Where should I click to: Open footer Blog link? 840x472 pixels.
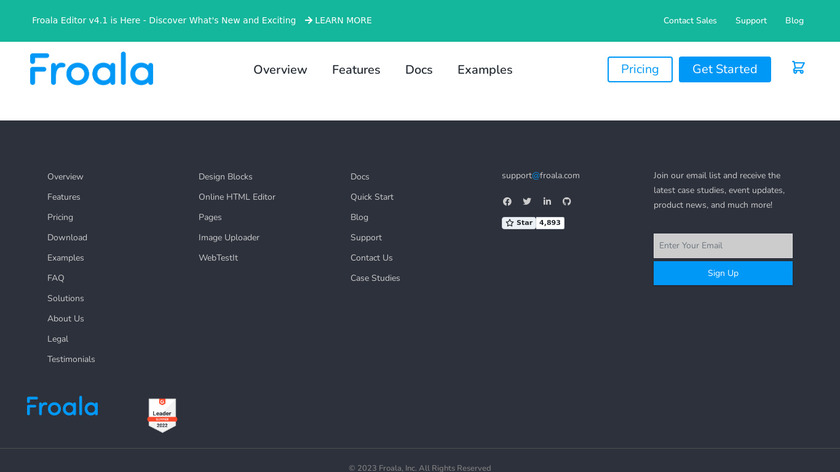[359, 217]
